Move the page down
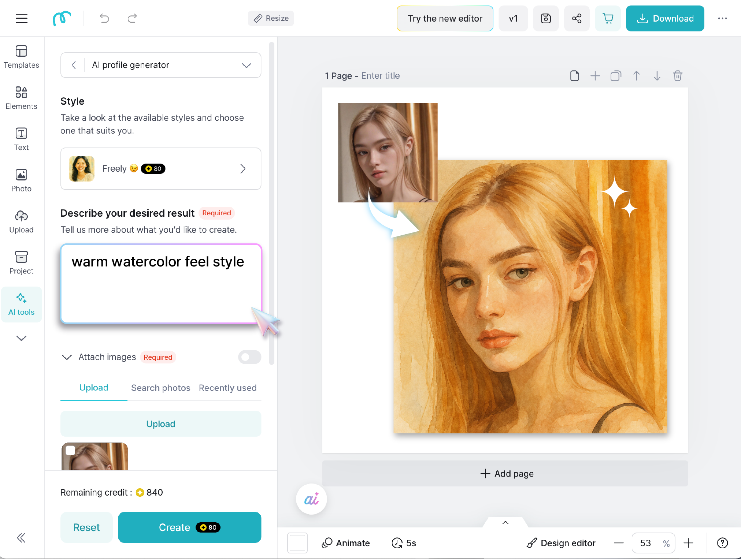The width and height of the screenshot is (741, 560). [657, 76]
